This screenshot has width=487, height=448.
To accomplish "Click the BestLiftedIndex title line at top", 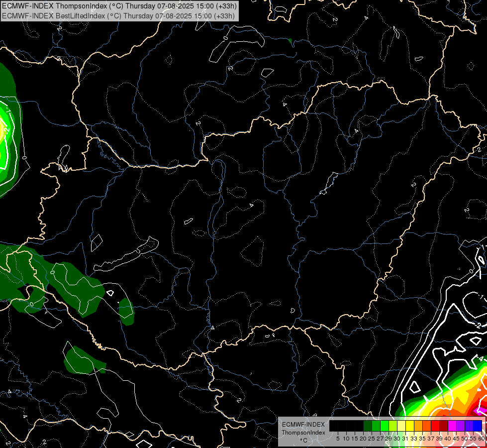I will pos(118,15).
